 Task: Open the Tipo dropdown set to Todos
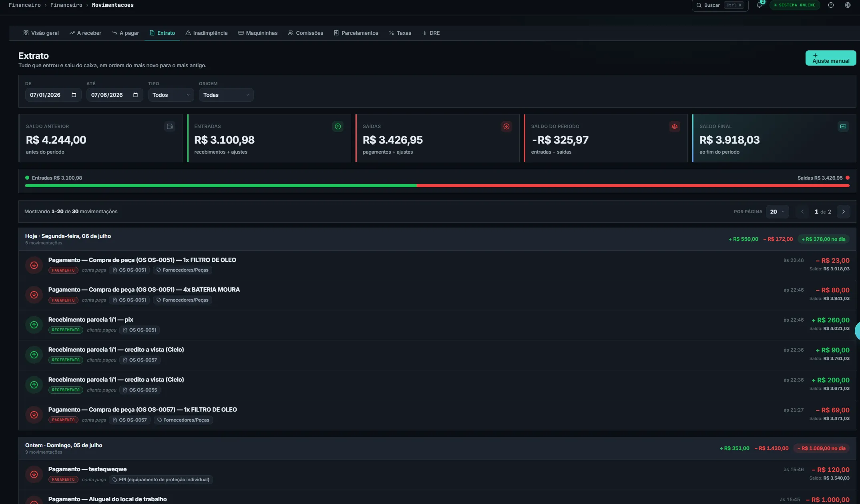[x=171, y=95]
